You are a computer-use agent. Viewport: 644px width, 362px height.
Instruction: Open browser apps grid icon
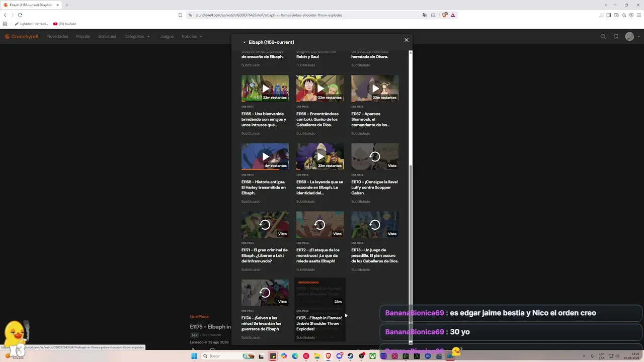tap(5, 24)
